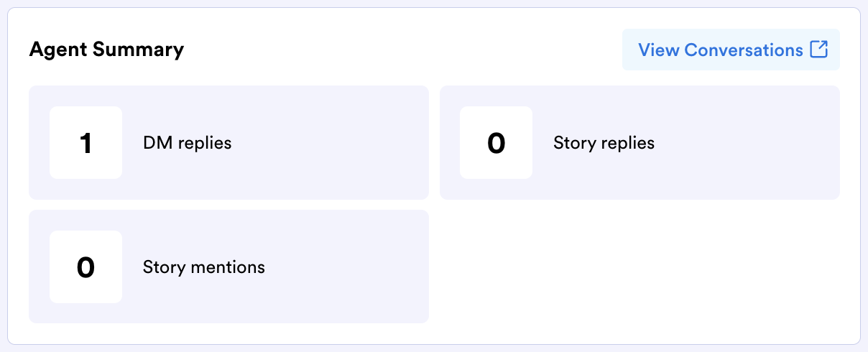
Task: Click the word Conversations in the button
Action: 744,50
